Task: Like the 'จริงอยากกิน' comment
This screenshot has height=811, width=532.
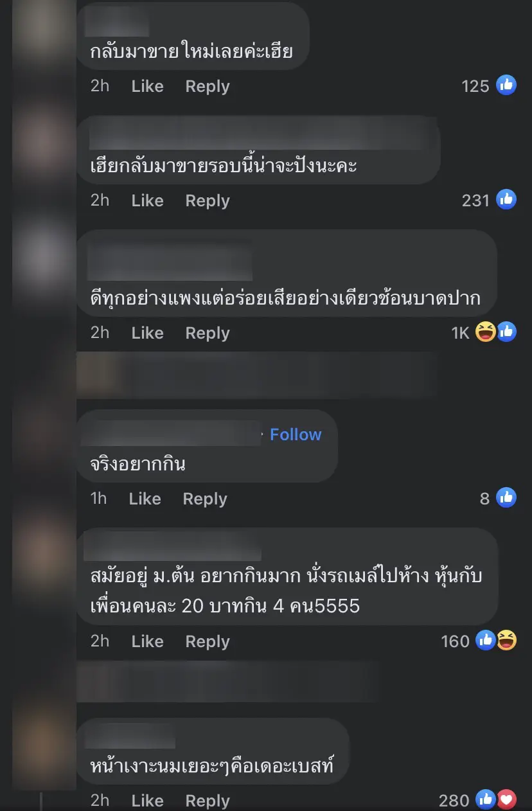Action: coord(145,499)
